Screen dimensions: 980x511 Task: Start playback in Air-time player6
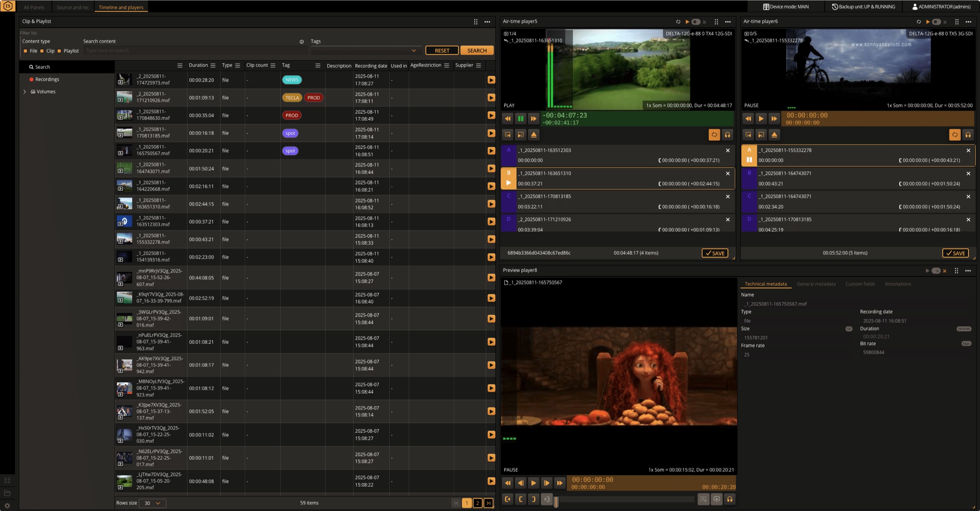click(761, 119)
